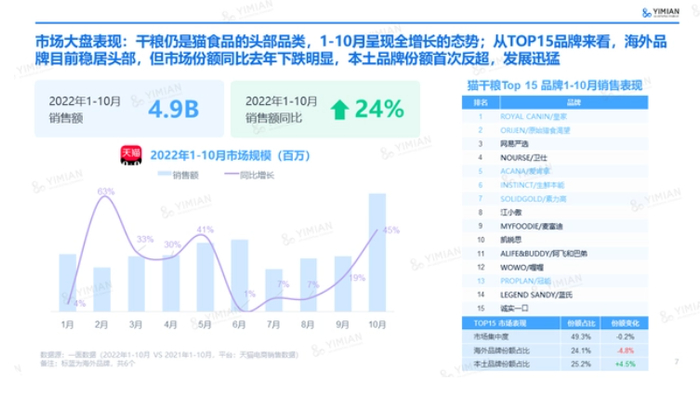The width and height of the screenshot is (700, 407).
Task: Select the 江小傲 brand row
Action: coord(555,212)
